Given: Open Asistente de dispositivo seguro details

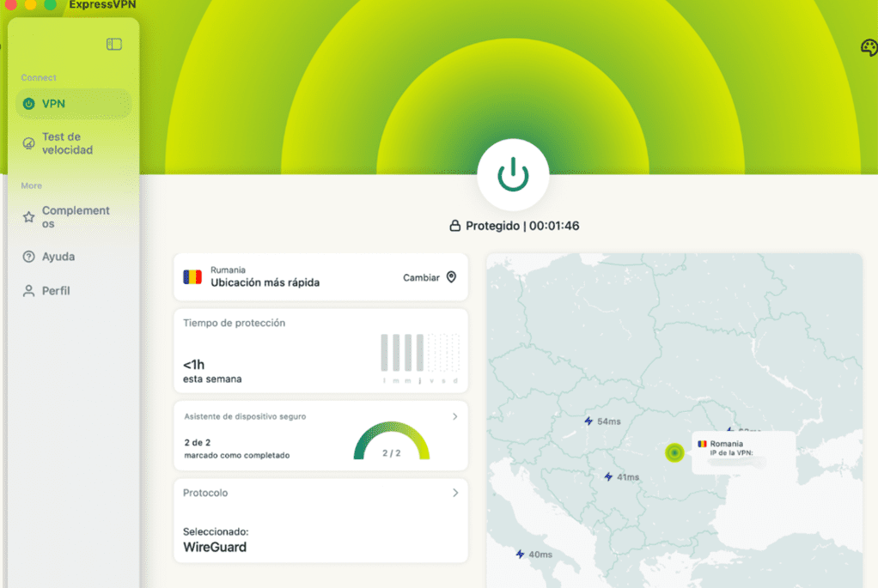Looking at the screenshot, I should (455, 416).
